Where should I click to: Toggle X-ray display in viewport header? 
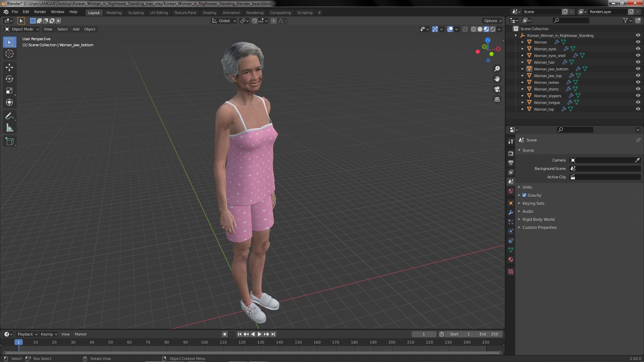[x=465, y=29]
